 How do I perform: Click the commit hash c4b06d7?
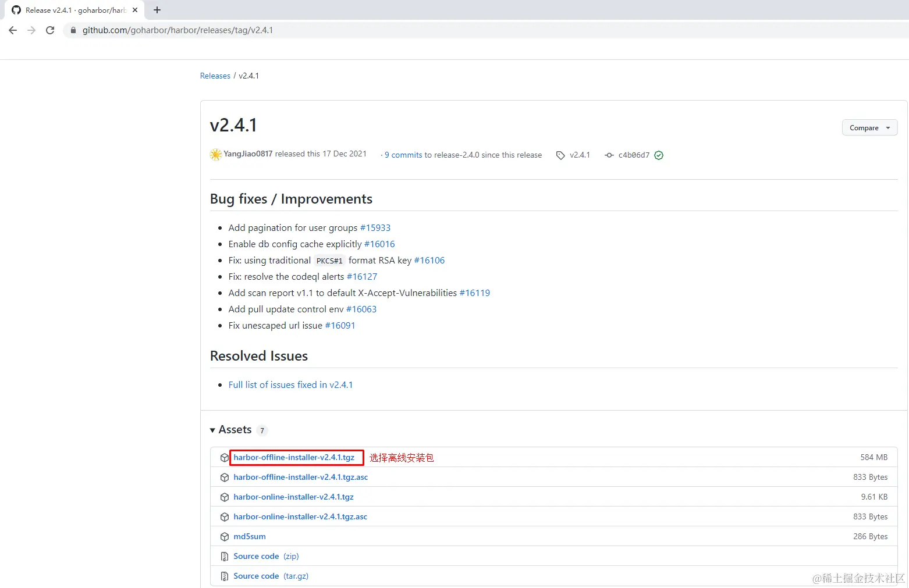[x=634, y=155]
